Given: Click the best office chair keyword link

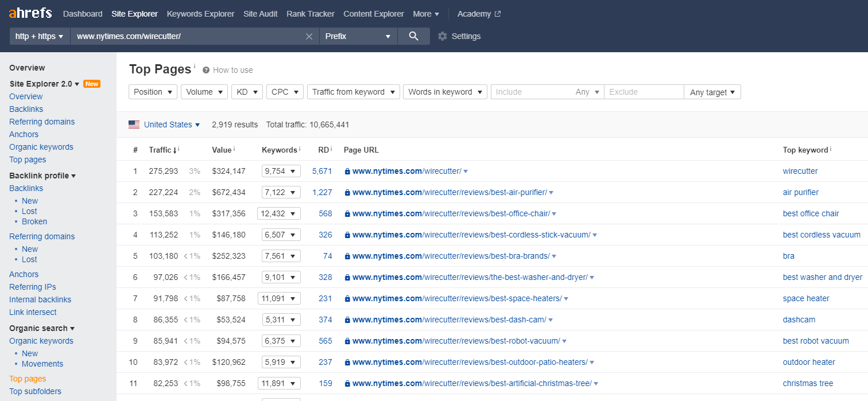Looking at the screenshot, I should coord(811,213).
